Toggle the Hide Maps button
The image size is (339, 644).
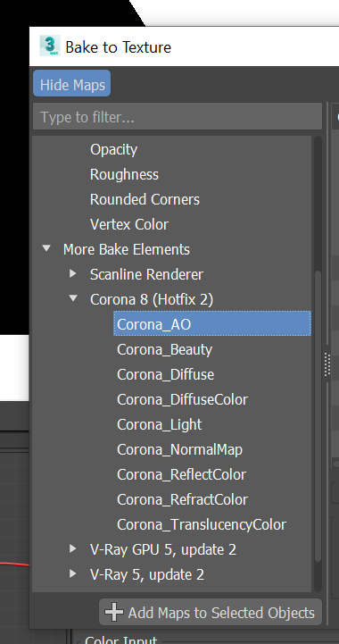click(72, 85)
